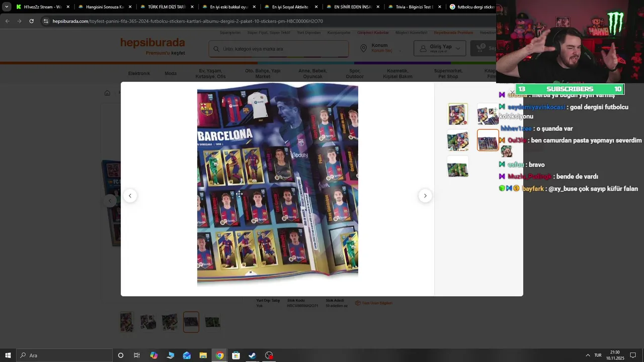This screenshot has width=644, height=362.
Task: Open the Elektronik category menu
Action: (x=139, y=73)
